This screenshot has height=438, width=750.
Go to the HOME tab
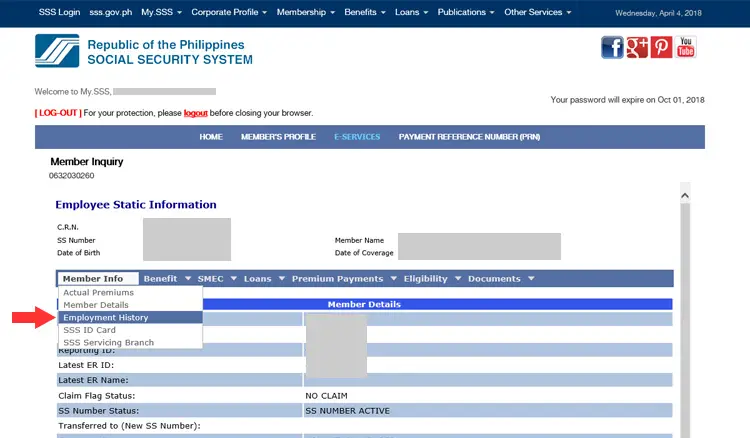point(211,137)
